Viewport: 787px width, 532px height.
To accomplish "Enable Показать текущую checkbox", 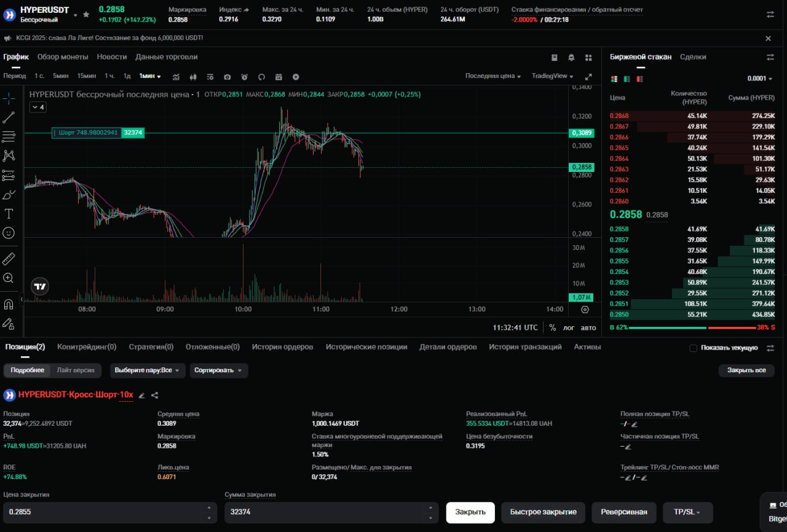I will coord(693,348).
